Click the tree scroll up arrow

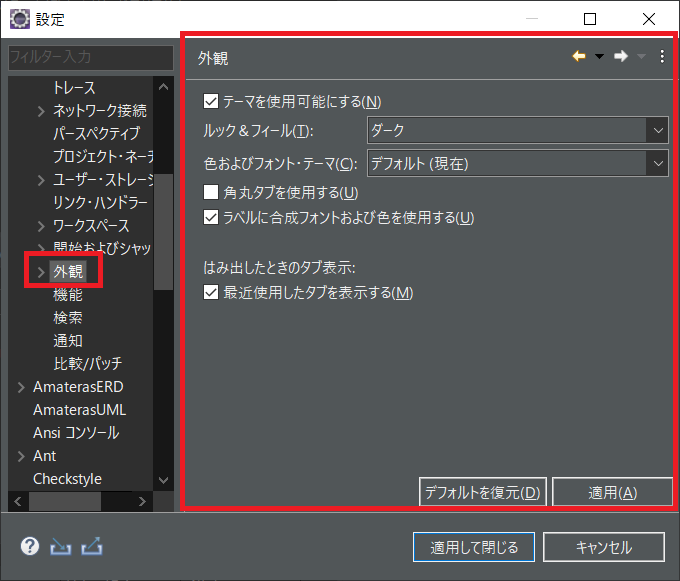click(163, 87)
